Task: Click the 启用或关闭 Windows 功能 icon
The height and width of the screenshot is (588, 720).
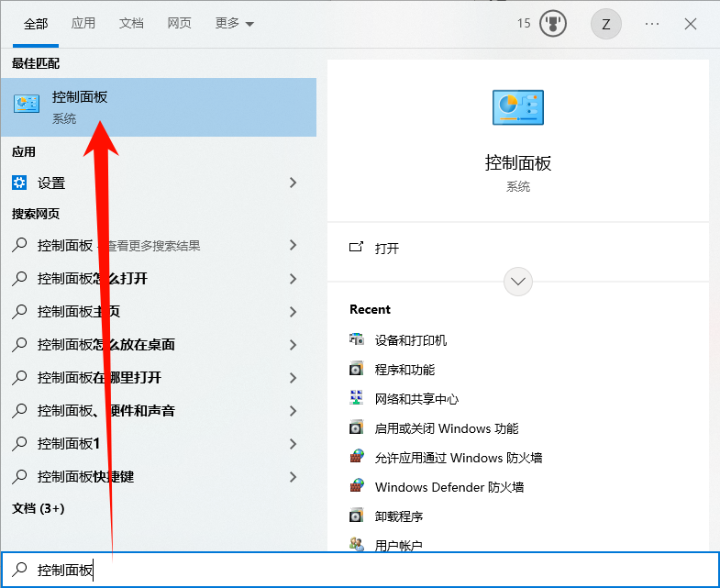Action: click(x=356, y=427)
